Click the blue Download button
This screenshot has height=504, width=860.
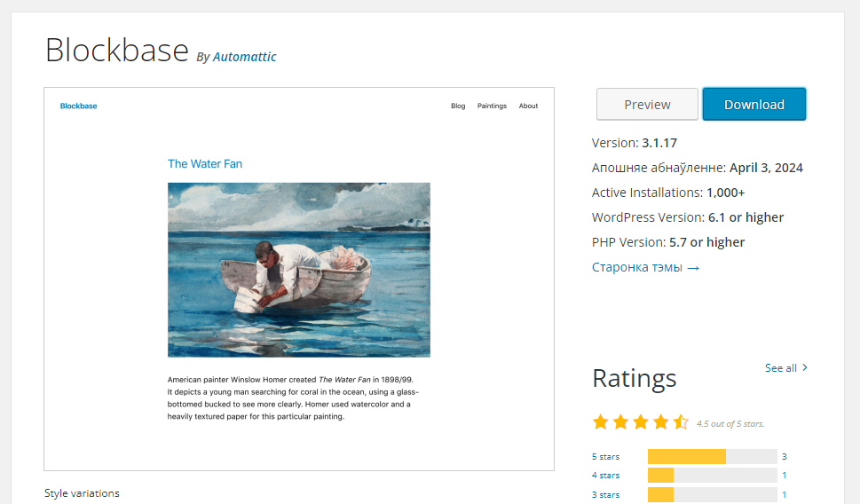pyautogui.click(x=753, y=104)
